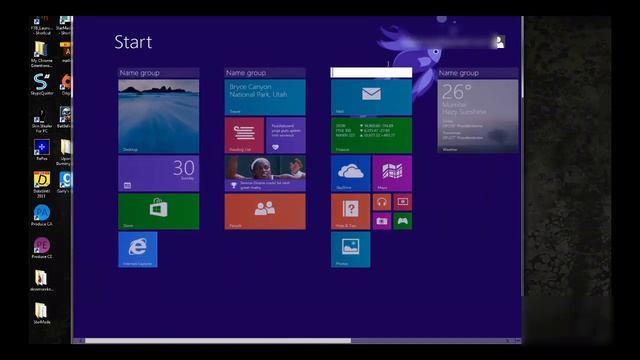Screen dimensions: 640x360
Task: Open the small Camera tile
Action: coord(382,221)
